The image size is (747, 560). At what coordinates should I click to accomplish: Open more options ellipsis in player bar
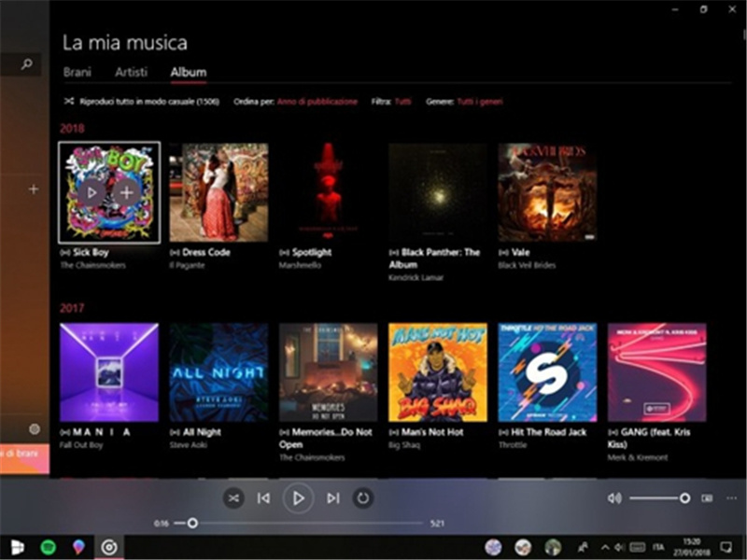click(732, 498)
